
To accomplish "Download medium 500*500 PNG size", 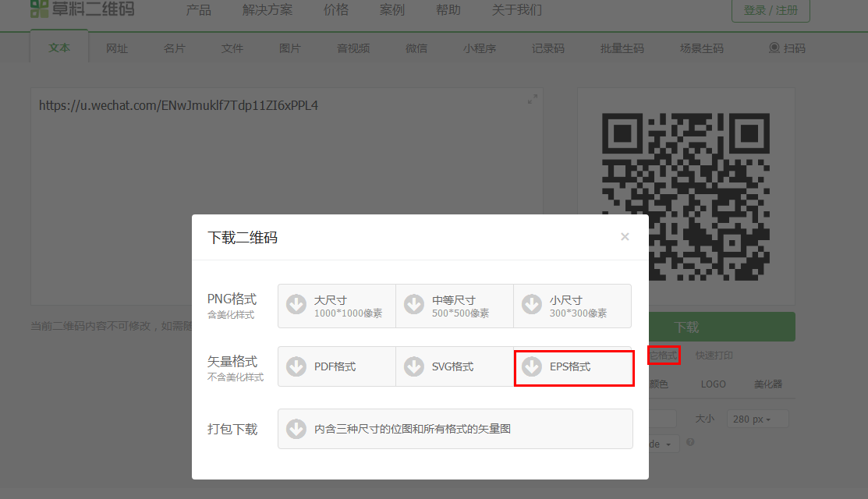I will pos(455,306).
